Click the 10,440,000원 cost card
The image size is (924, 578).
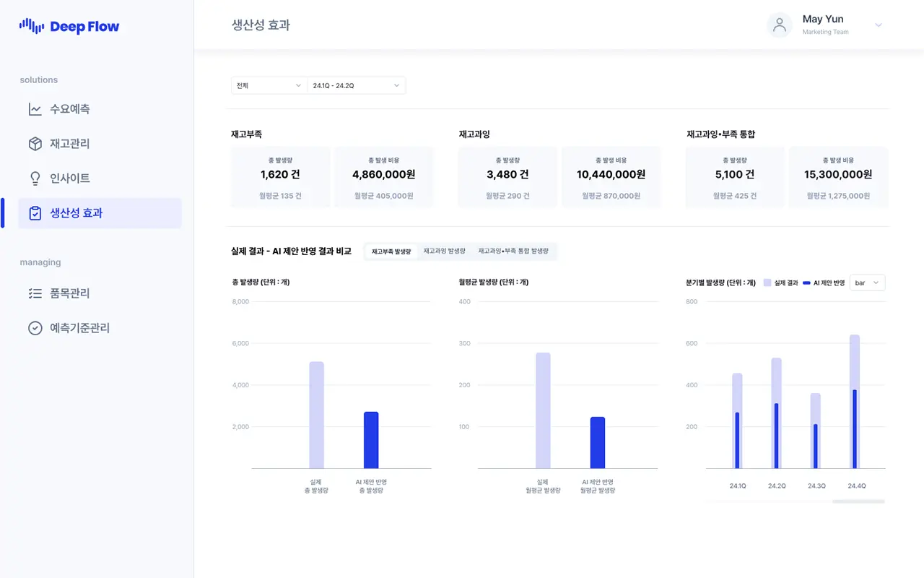click(611, 177)
